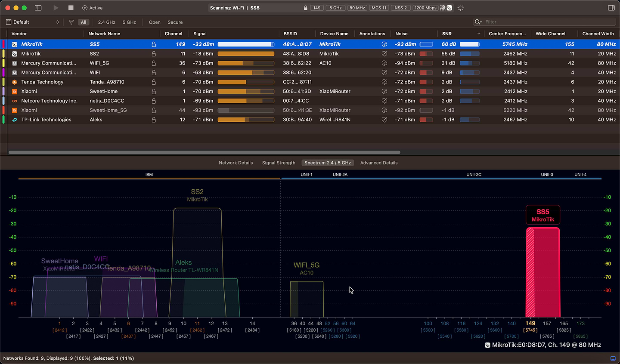Open the Advanced Details tab
This screenshot has height=364, width=620.
[x=379, y=163]
